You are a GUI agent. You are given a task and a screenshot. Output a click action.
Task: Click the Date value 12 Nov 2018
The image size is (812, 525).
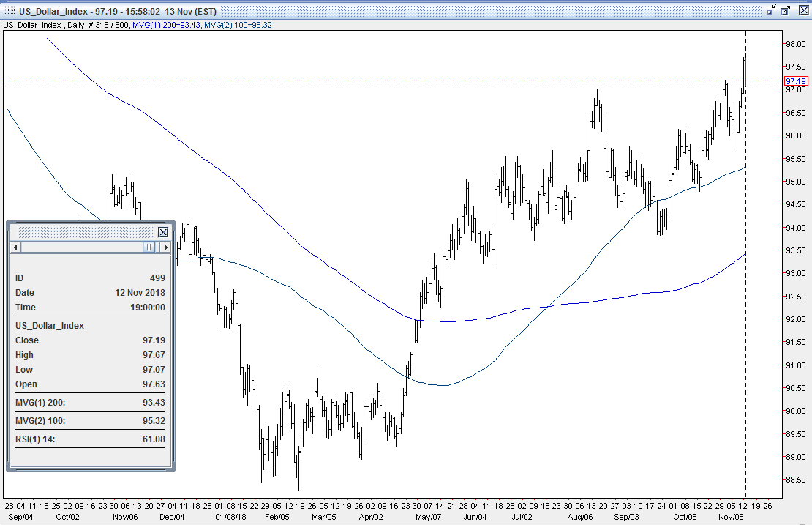click(x=140, y=293)
